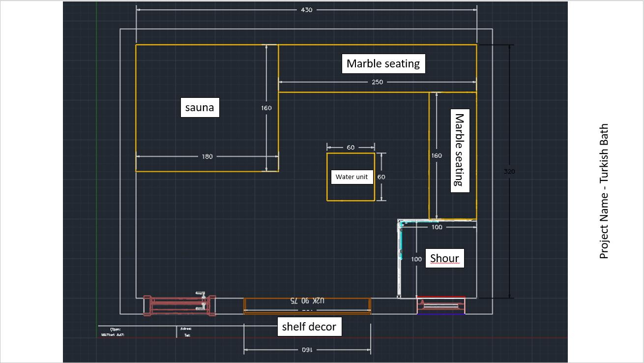Select the vertical Marble seating label
The width and height of the screenshot is (644, 363).
coord(459,150)
